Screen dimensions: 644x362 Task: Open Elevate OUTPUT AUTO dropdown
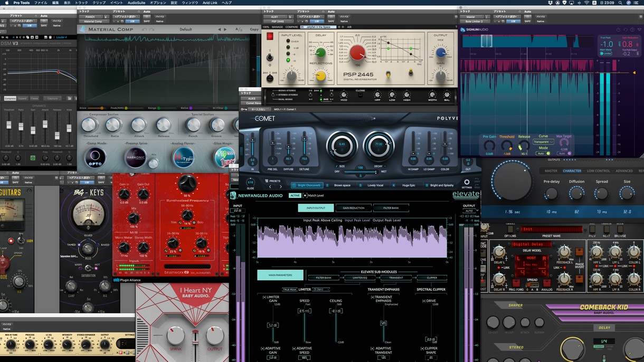[469, 211]
